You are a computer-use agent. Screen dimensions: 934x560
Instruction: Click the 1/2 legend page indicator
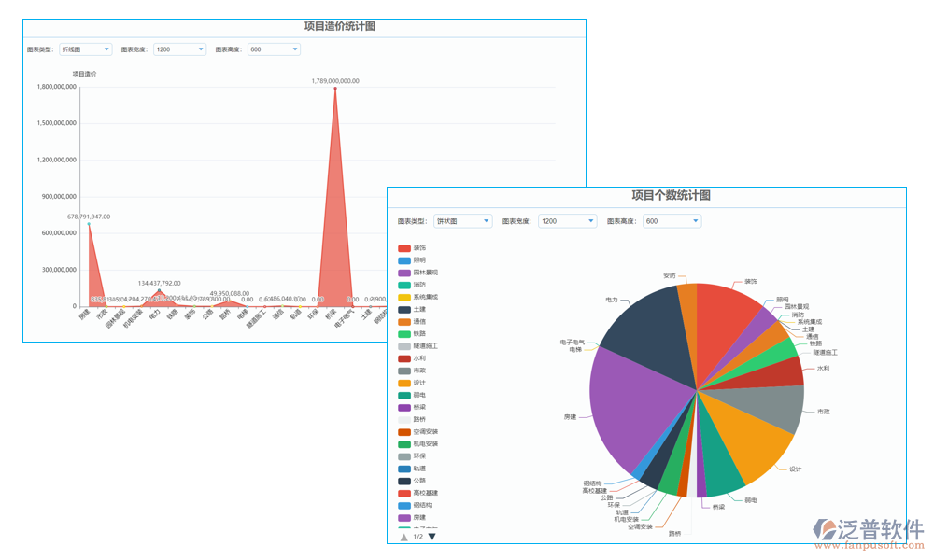point(418,537)
